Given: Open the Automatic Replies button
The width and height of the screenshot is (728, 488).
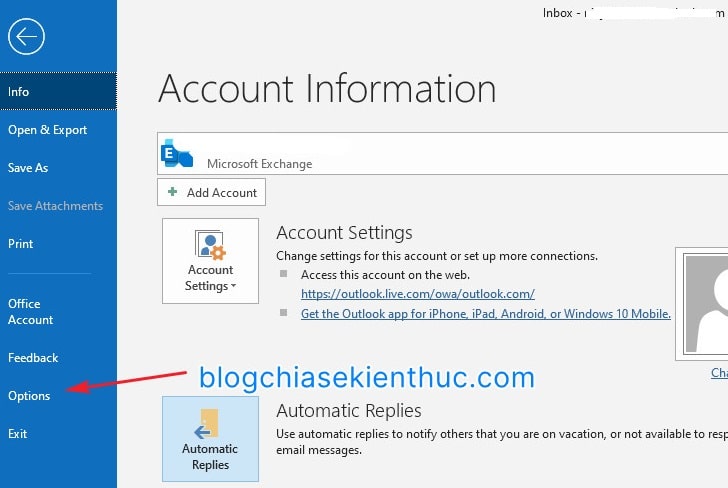Looking at the screenshot, I should 210,439.
